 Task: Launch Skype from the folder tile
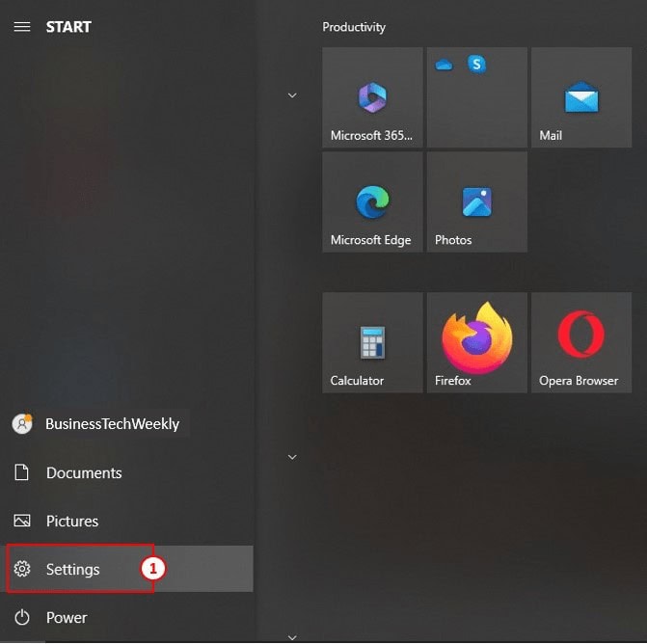click(x=476, y=65)
